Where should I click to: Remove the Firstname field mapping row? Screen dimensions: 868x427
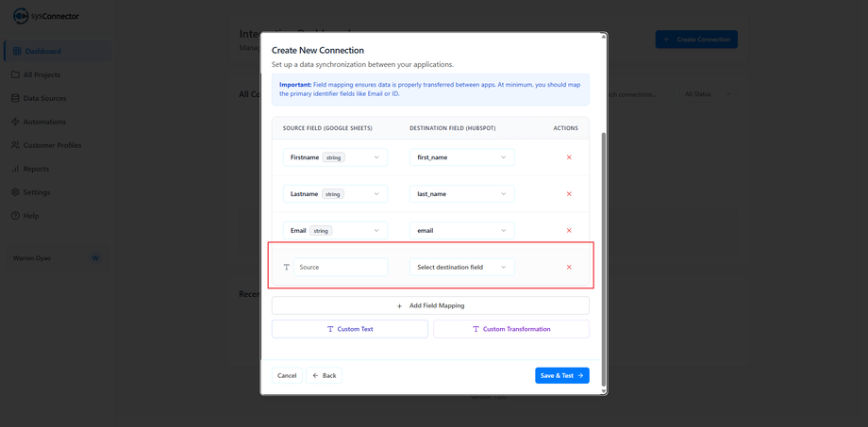[x=569, y=157]
